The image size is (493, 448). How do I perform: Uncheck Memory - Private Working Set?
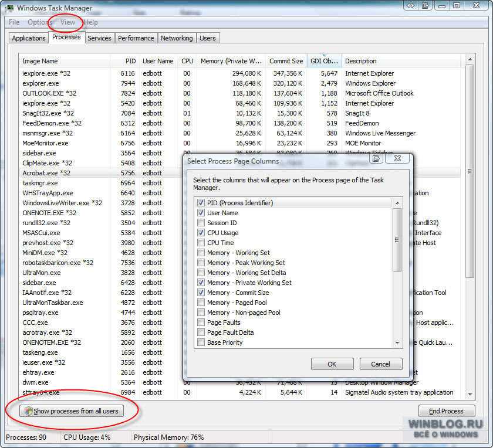pyautogui.click(x=201, y=283)
